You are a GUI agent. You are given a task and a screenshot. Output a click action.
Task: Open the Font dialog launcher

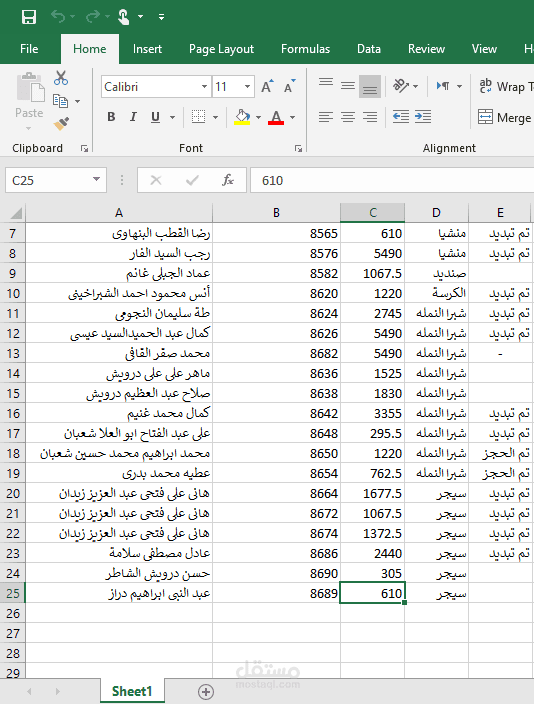[298, 149]
